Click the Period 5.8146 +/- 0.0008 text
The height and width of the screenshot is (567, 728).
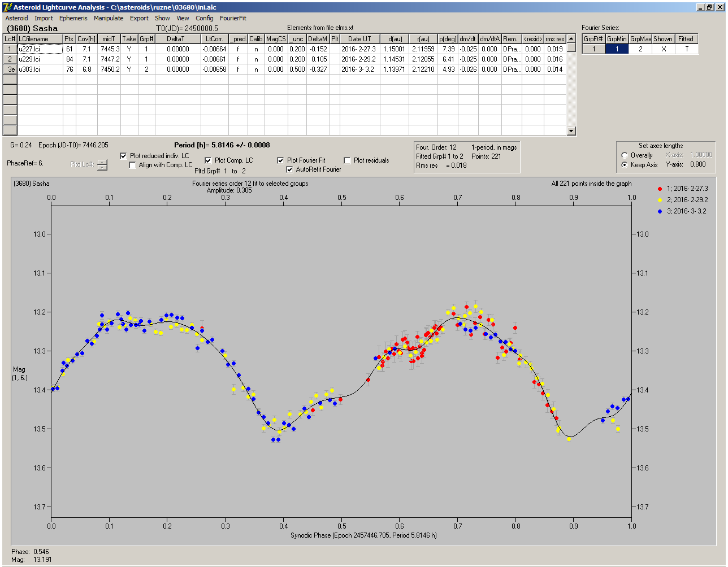click(222, 145)
